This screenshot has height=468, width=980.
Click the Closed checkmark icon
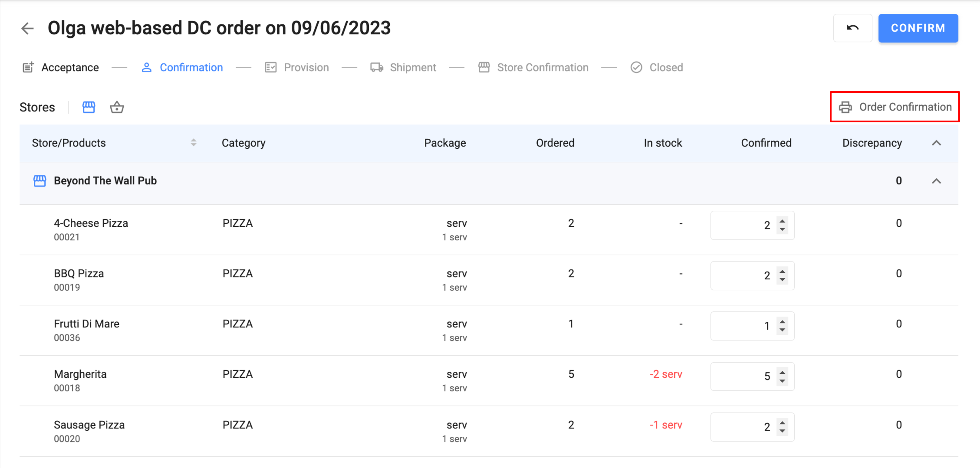(636, 68)
